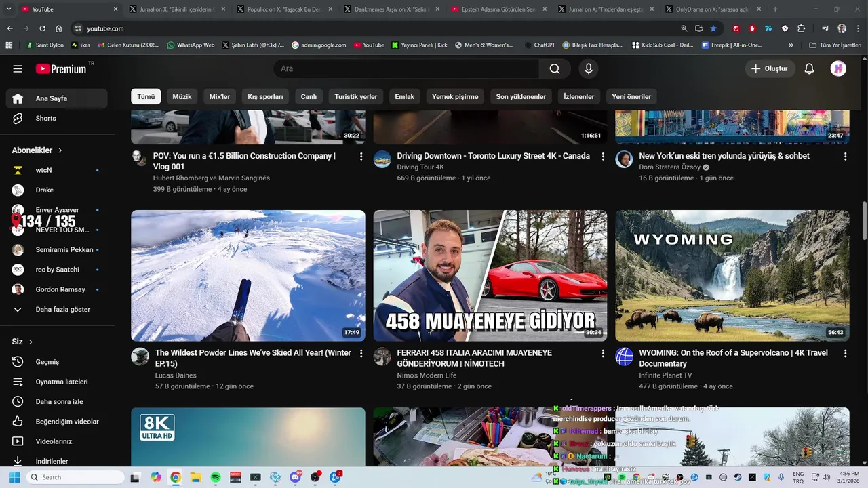868x488 pixels.
Task: Click the YouTube page vertical scrollbar
Action: click(x=864, y=220)
